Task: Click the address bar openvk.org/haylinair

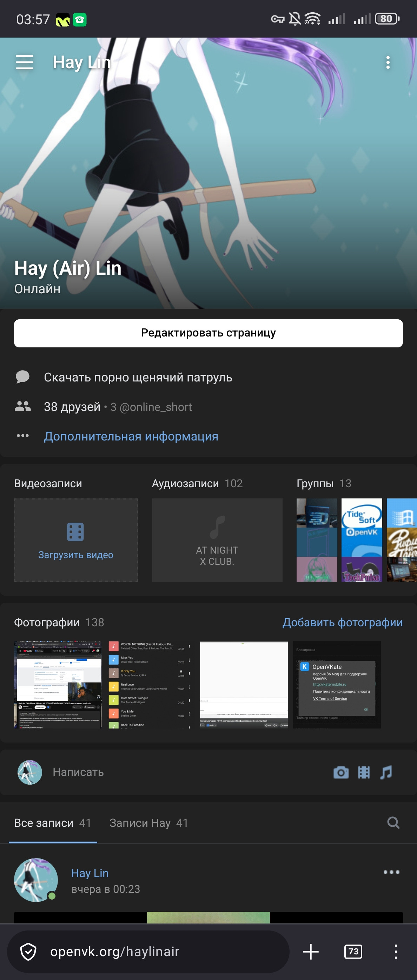Action: pyautogui.click(x=148, y=952)
